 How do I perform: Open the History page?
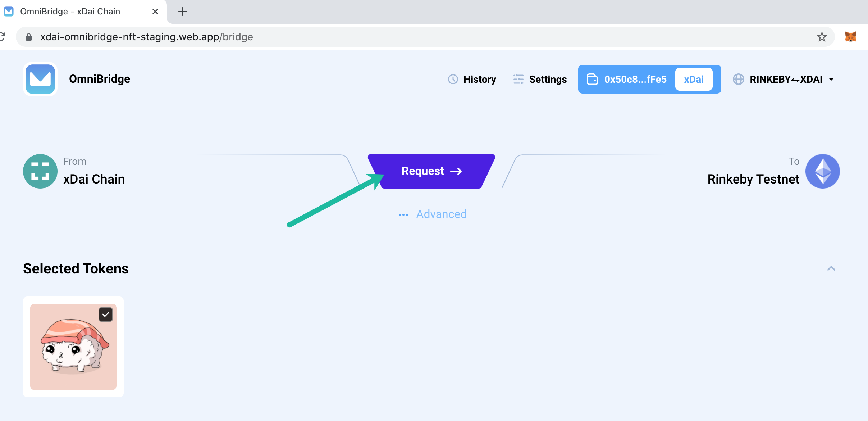point(472,79)
